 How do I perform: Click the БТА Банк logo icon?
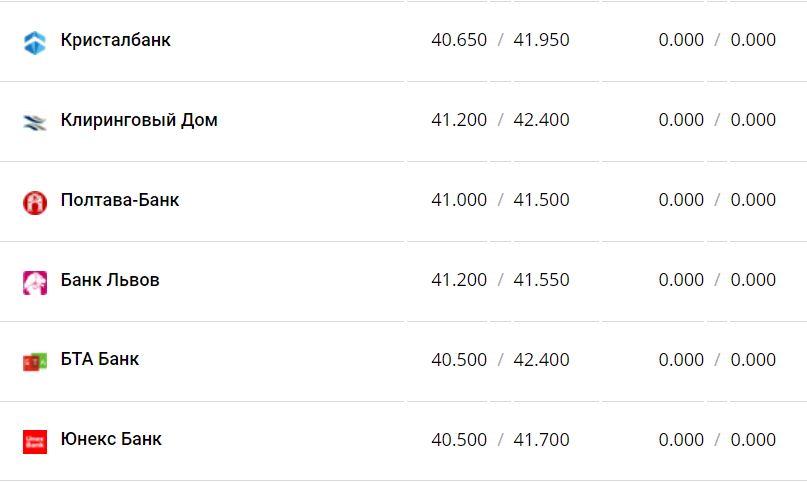(x=35, y=362)
